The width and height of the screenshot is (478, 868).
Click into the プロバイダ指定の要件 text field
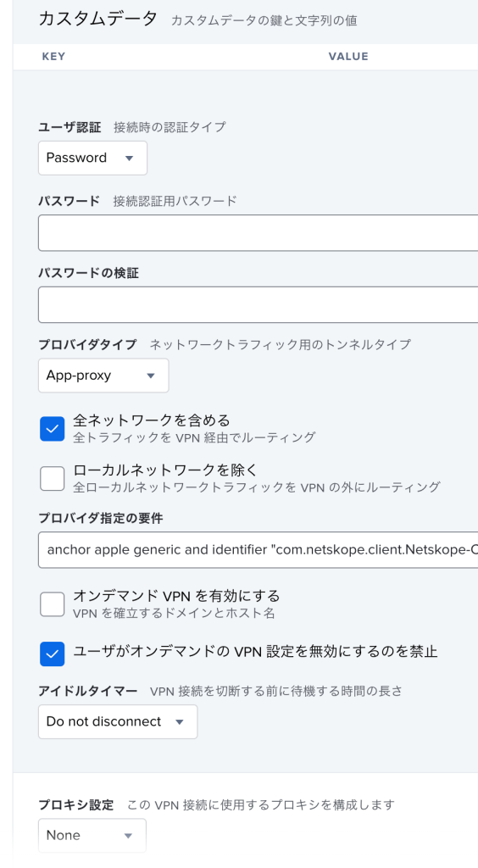[258, 549]
